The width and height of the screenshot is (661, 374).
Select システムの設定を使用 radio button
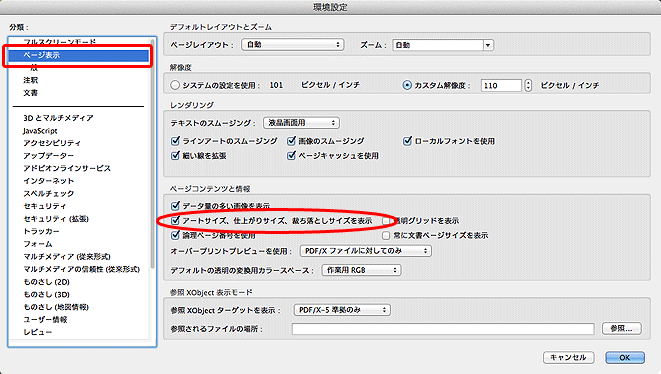[175, 85]
